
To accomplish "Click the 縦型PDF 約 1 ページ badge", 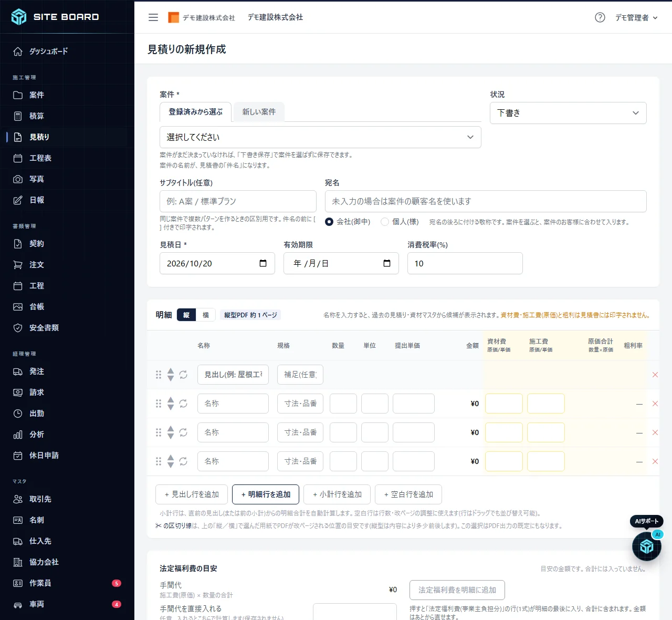I will point(250,315).
